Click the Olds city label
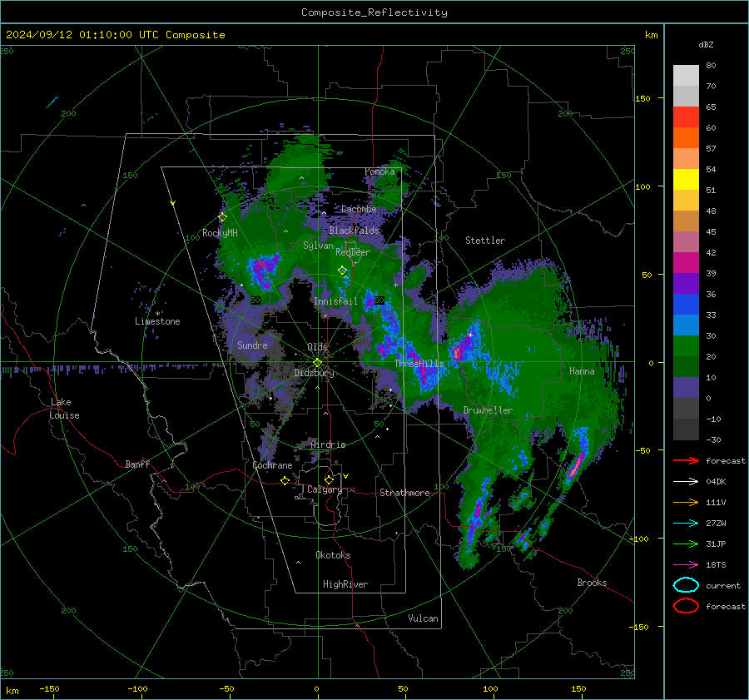The height and width of the screenshot is (700, 749). (317, 347)
